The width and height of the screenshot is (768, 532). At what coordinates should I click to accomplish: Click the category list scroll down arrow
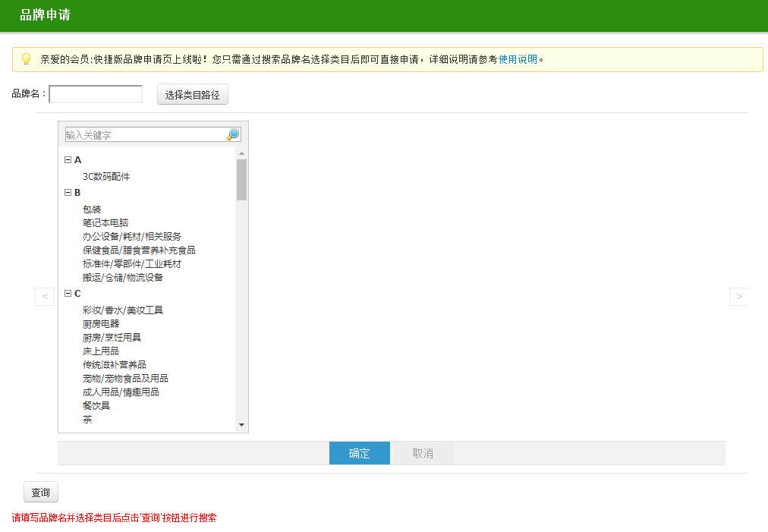(x=241, y=425)
